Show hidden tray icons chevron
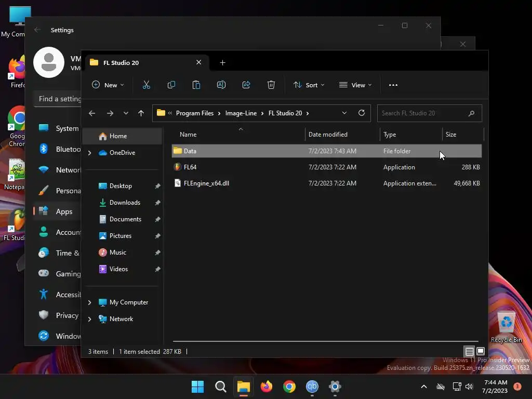The width and height of the screenshot is (532, 399). pos(424,387)
